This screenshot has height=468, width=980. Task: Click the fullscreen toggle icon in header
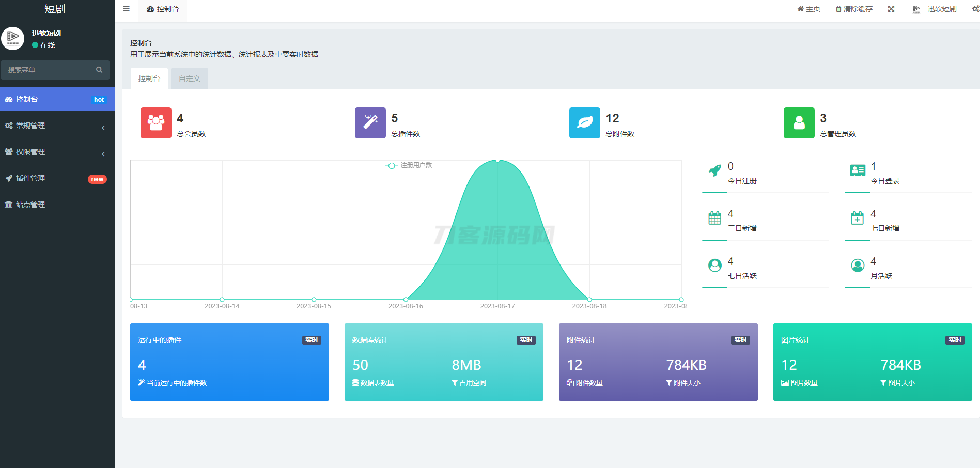click(891, 8)
